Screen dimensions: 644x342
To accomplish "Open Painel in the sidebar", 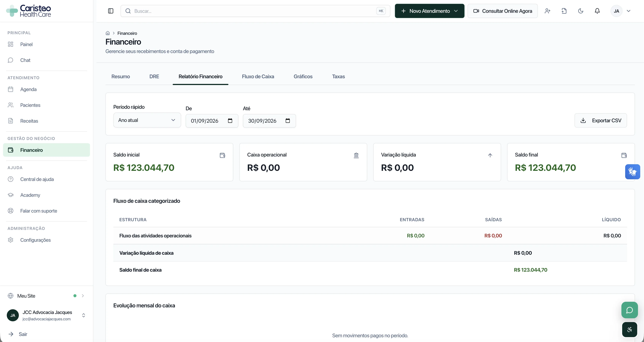I will point(47,44).
